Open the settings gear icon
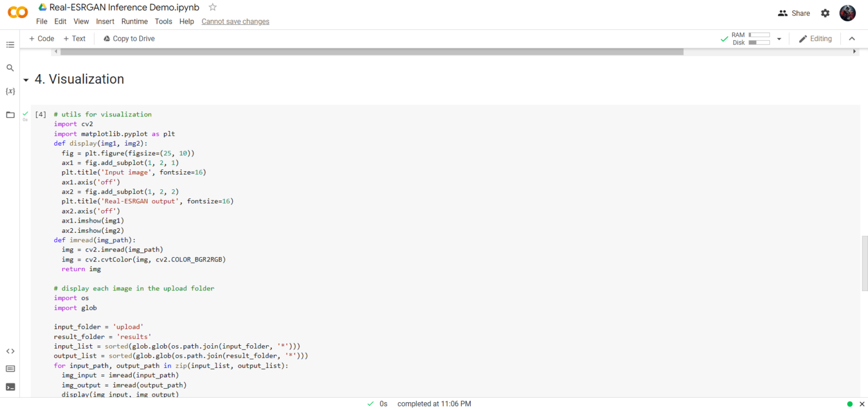Screen dimensions: 868x409 [x=825, y=13]
